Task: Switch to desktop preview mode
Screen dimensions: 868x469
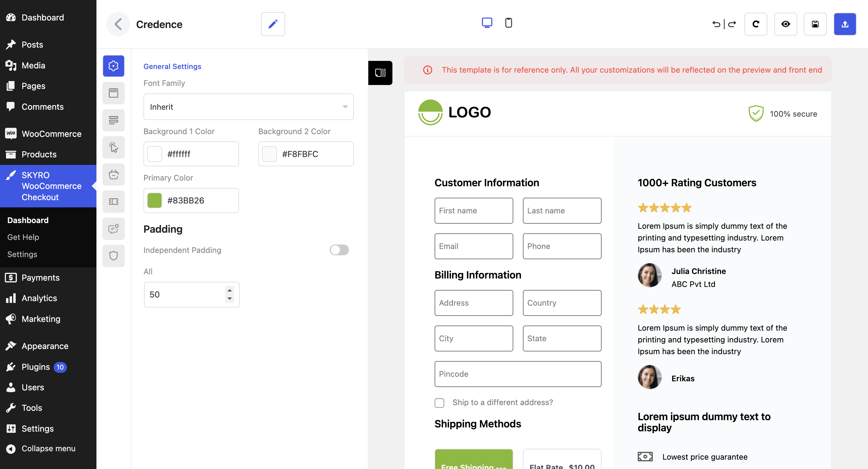Action: (x=487, y=23)
